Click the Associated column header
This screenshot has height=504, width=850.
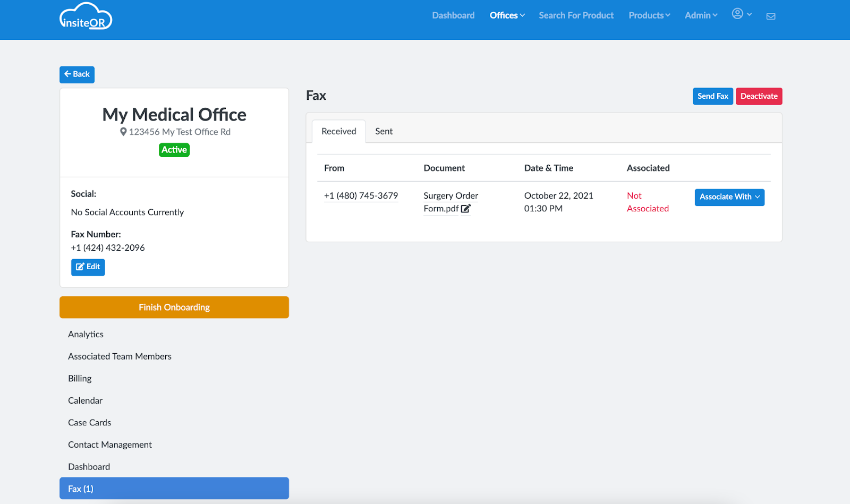(x=648, y=168)
